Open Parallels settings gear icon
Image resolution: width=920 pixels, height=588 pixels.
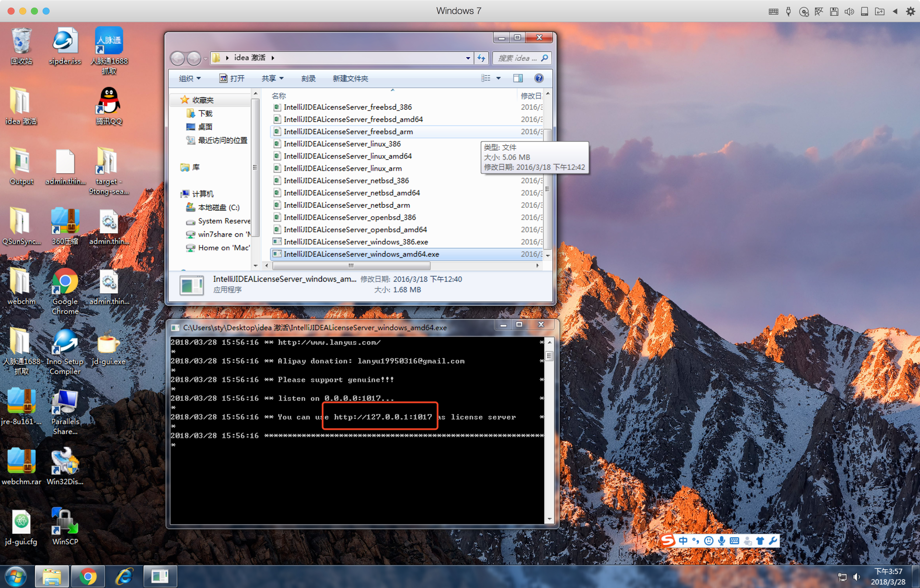click(911, 11)
